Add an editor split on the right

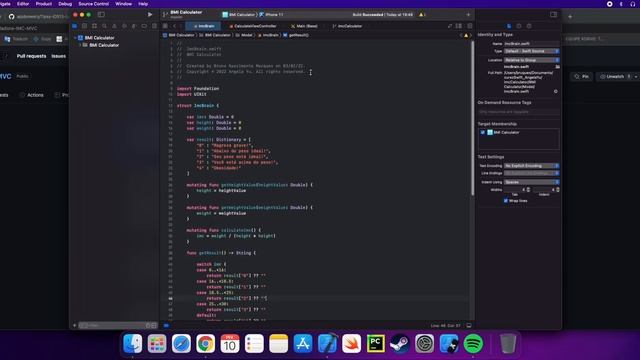[x=470, y=26]
